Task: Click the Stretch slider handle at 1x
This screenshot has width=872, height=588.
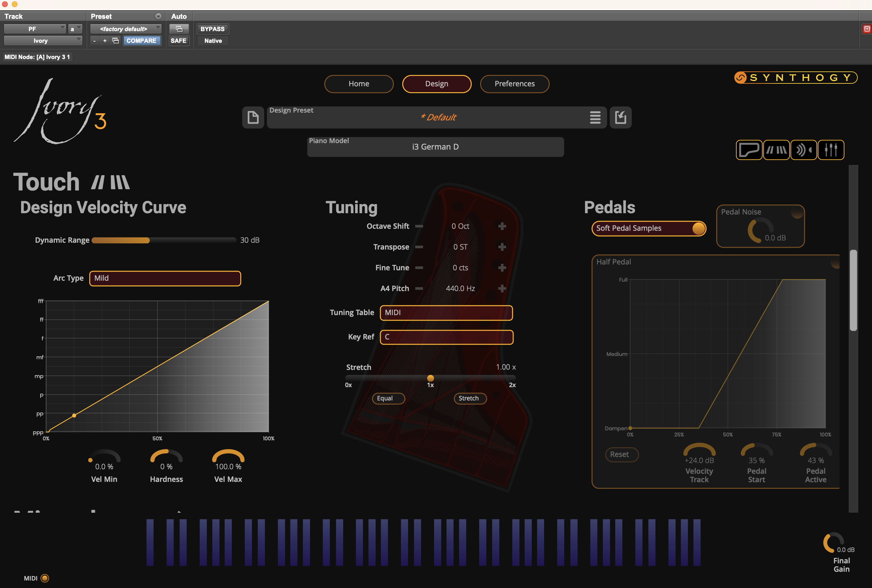Action: (430, 378)
